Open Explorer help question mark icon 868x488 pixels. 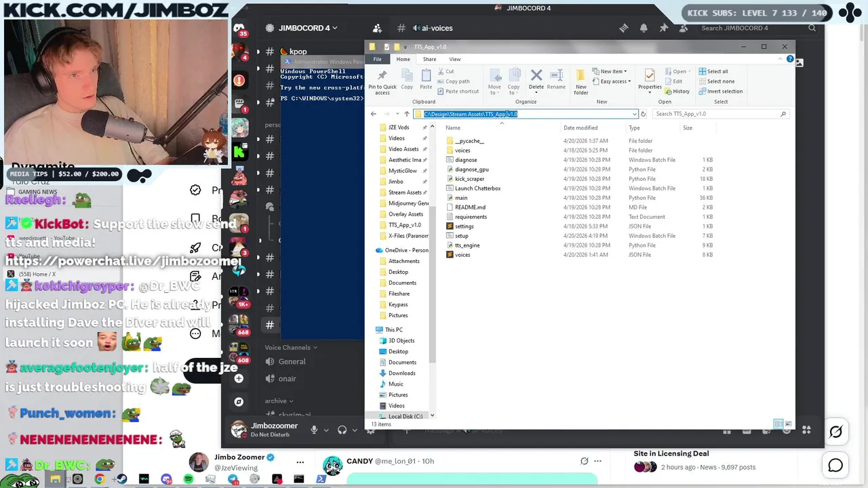(x=790, y=59)
